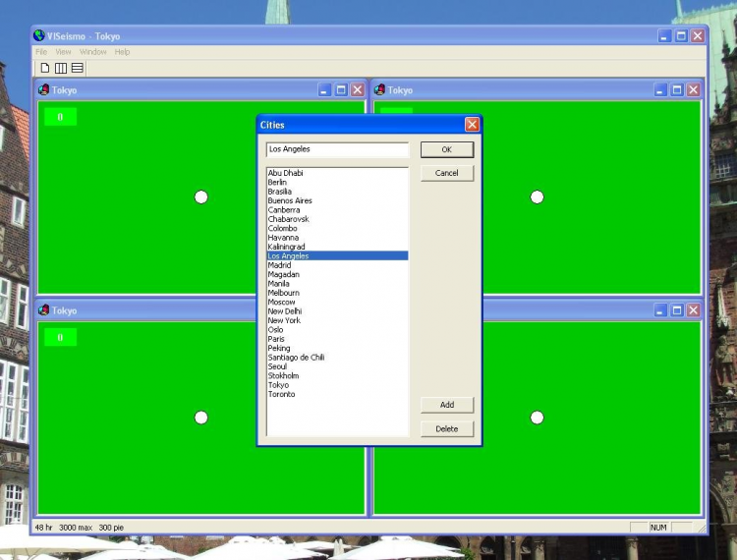Click the NUM status bar indicator
This screenshot has width=737, height=560.
(658, 528)
